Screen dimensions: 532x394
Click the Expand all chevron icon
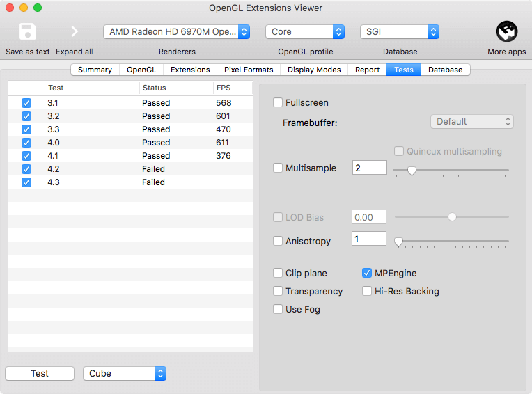point(75,31)
